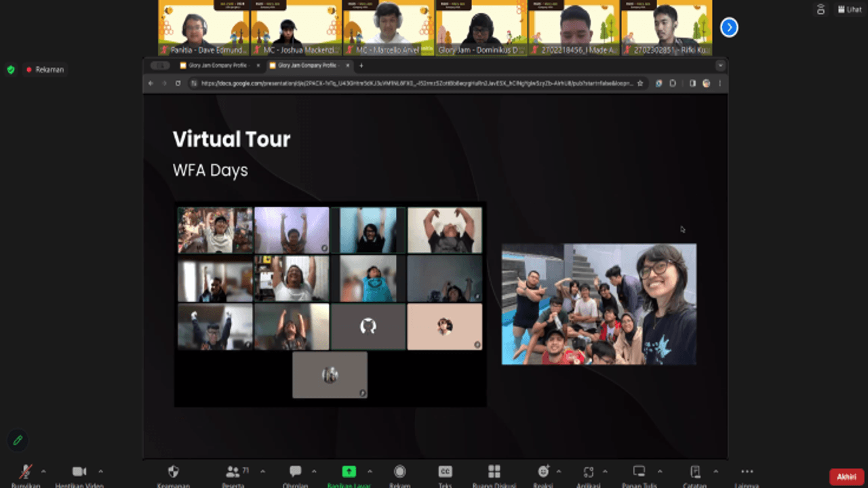Viewport: 868px width, 488px height.
Task: Select Panitia - Dave Edmund video thumbnail
Action: pos(204,28)
